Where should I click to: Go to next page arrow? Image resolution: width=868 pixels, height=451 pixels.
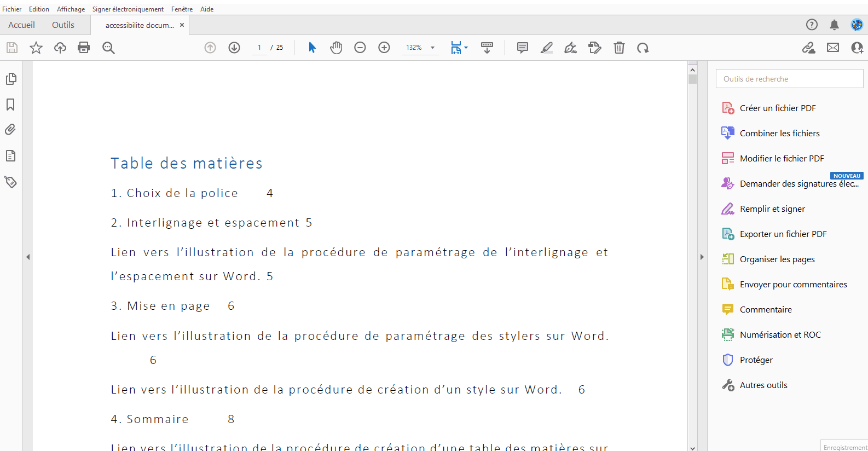tap(234, 48)
